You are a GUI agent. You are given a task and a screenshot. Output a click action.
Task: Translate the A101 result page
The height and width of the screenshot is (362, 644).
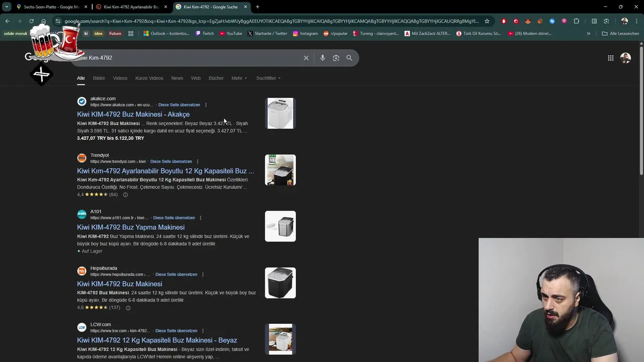point(174,218)
